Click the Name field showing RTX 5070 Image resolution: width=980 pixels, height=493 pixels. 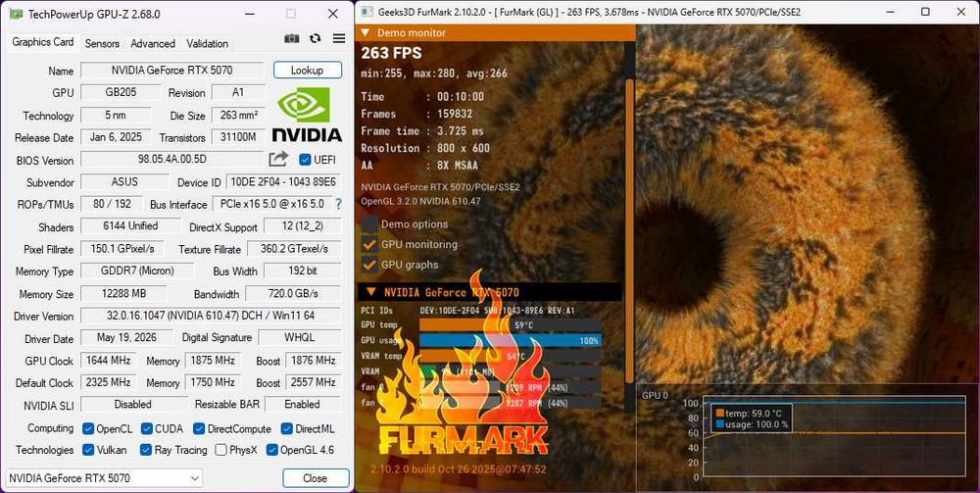click(171, 70)
